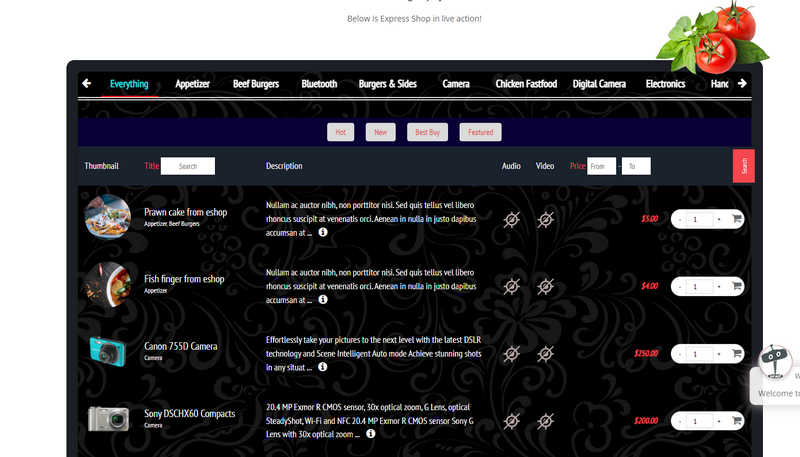Filter products by Hot

(340, 132)
